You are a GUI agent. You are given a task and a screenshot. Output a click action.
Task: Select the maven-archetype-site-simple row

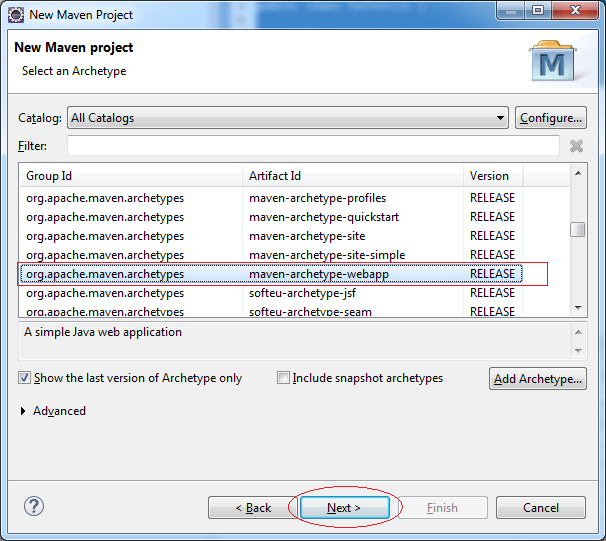pos(271,255)
